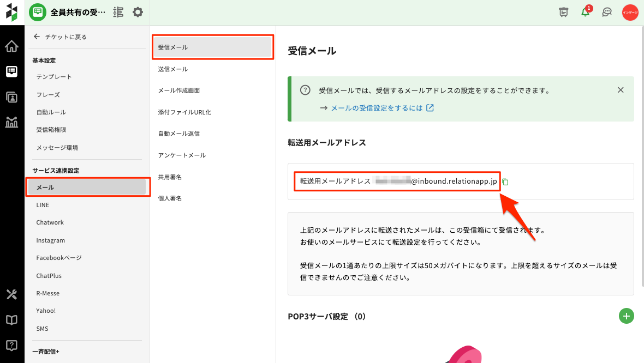Open the address book contacts icon

[11, 97]
